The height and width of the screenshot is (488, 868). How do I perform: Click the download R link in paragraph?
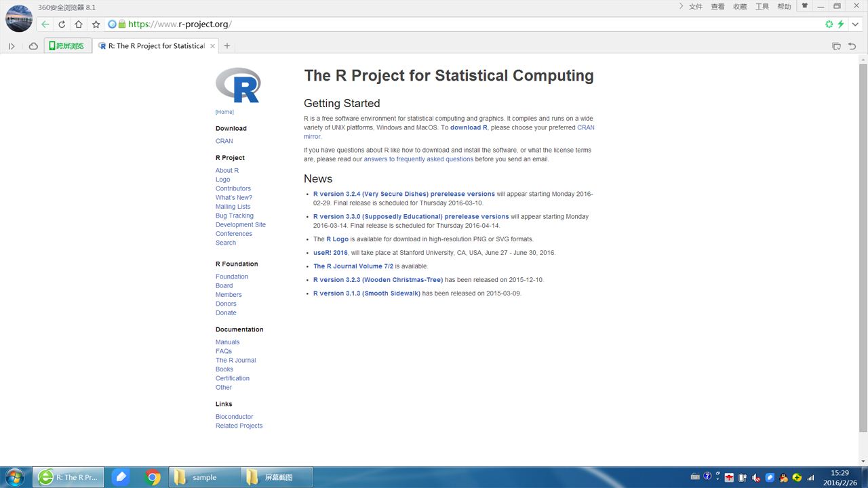tap(469, 127)
